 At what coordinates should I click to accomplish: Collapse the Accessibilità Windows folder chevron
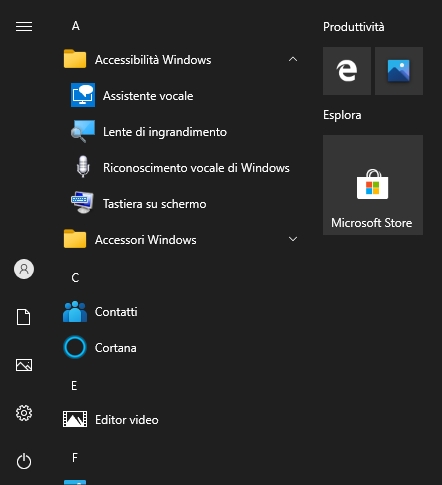pos(293,59)
